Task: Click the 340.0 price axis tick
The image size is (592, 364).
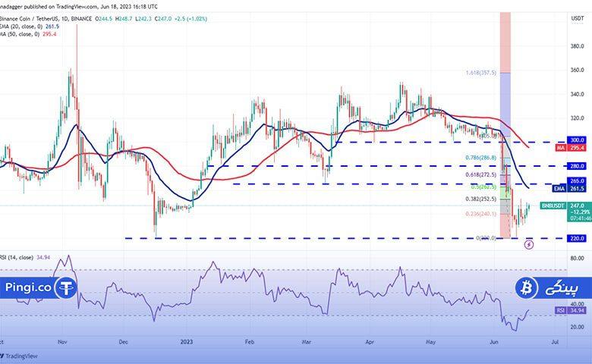Action: pos(577,94)
